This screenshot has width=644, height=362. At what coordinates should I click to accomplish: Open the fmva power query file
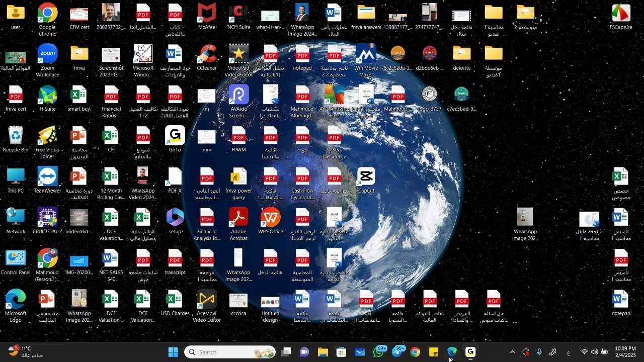pos(238,183)
